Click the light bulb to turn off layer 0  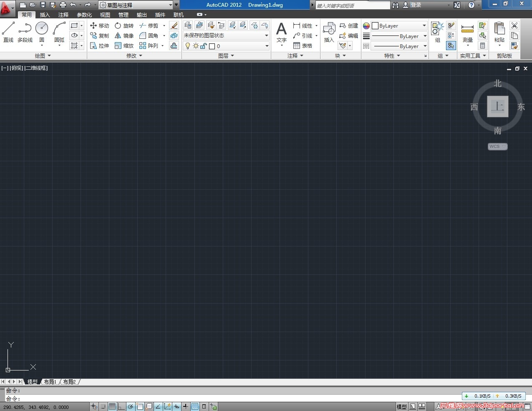(x=188, y=46)
